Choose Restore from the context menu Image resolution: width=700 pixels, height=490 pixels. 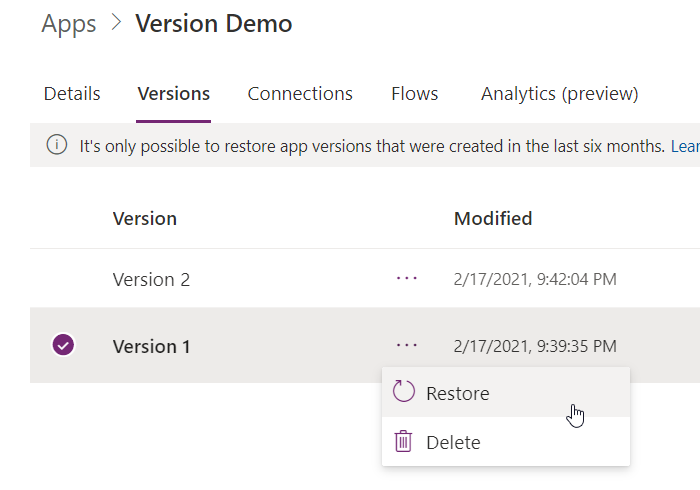click(x=506, y=392)
